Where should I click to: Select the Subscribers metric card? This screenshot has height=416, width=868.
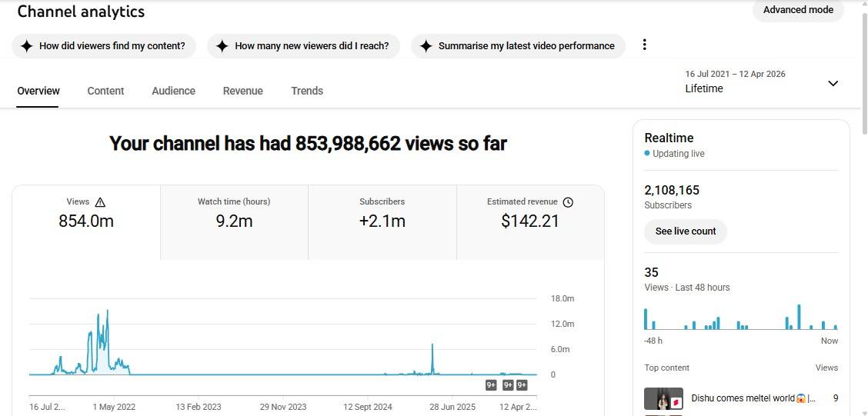[382, 221]
